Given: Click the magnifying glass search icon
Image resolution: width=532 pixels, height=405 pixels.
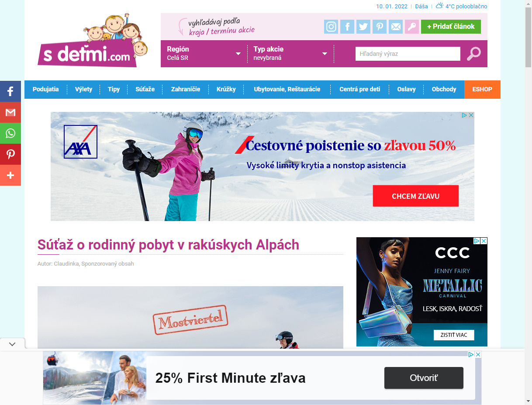Looking at the screenshot, I should click(x=473, y=54).
